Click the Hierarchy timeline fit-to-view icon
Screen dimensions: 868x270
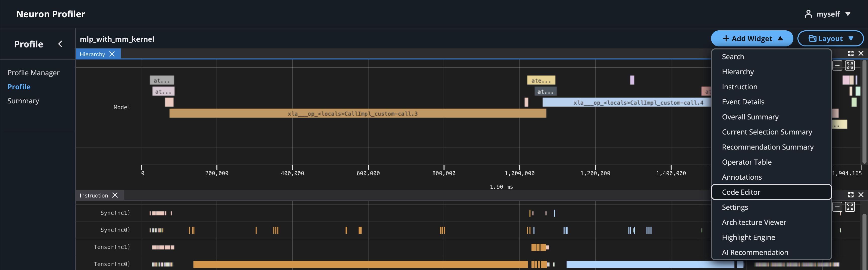tap(850, 65)
